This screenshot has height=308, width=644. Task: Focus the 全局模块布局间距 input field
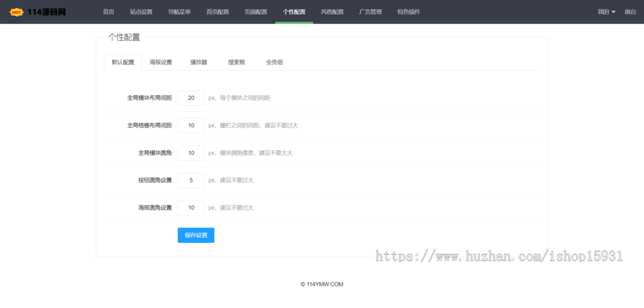click(x=191, y=98)
